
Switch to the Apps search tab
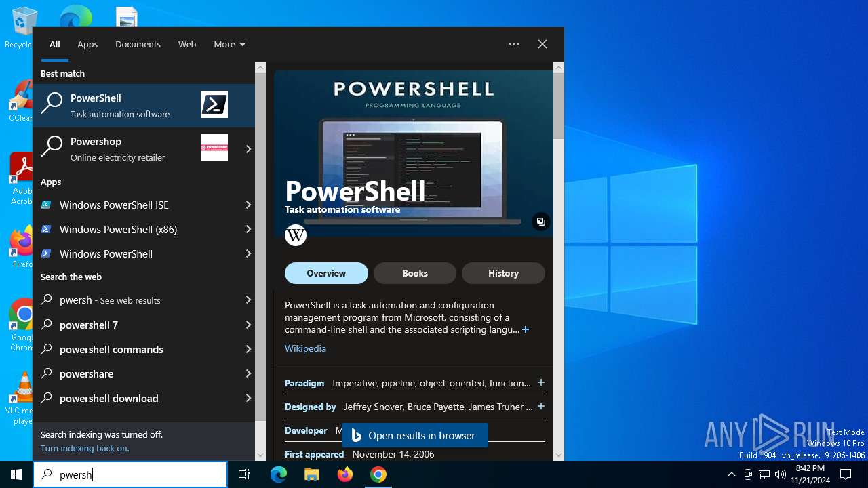(x=87, y=44)
